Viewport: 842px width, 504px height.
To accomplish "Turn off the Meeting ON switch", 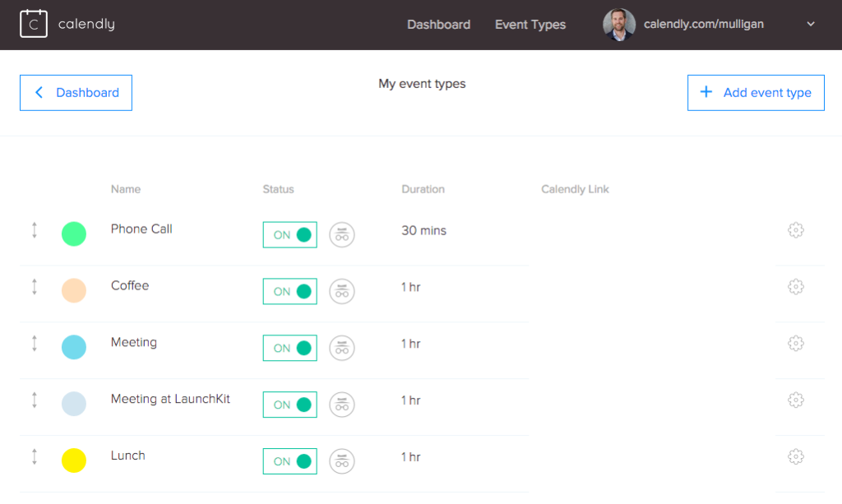I will point(290,348).
